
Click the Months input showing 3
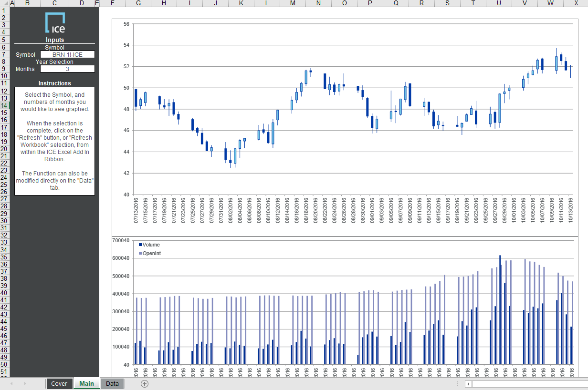coord(67,69)
